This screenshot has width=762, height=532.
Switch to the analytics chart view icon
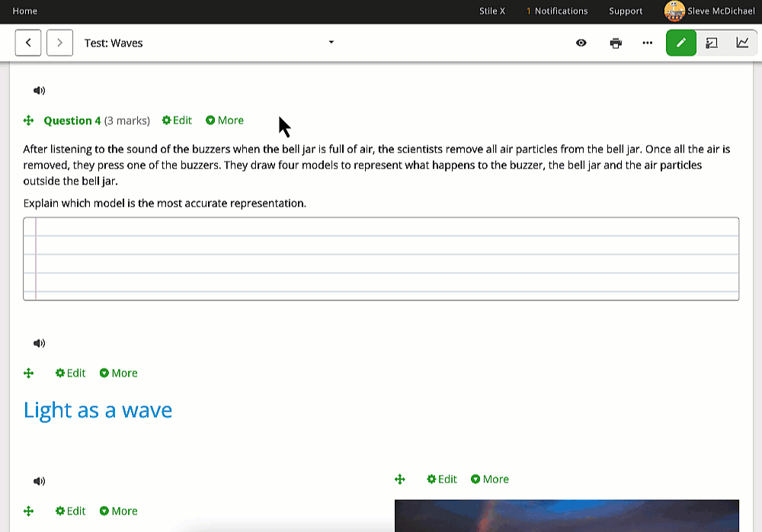pyautogui.click(x=742, y=43)
